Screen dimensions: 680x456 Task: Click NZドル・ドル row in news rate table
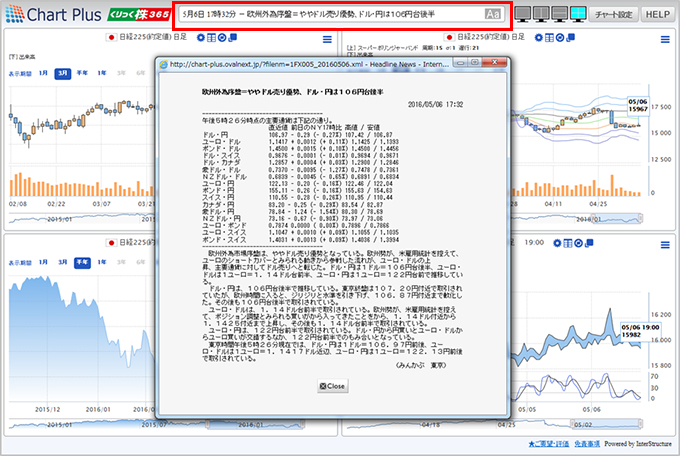(301, 177)
